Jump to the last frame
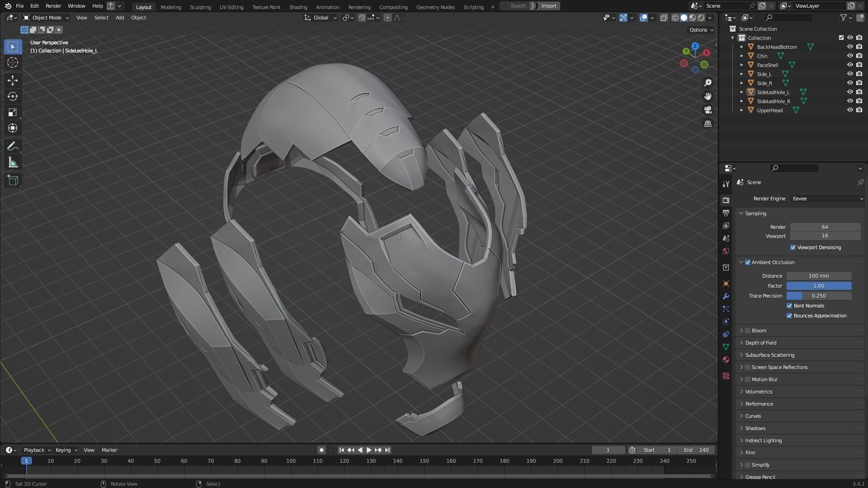This screenshot has width=868, height=488. click(388, 450)
